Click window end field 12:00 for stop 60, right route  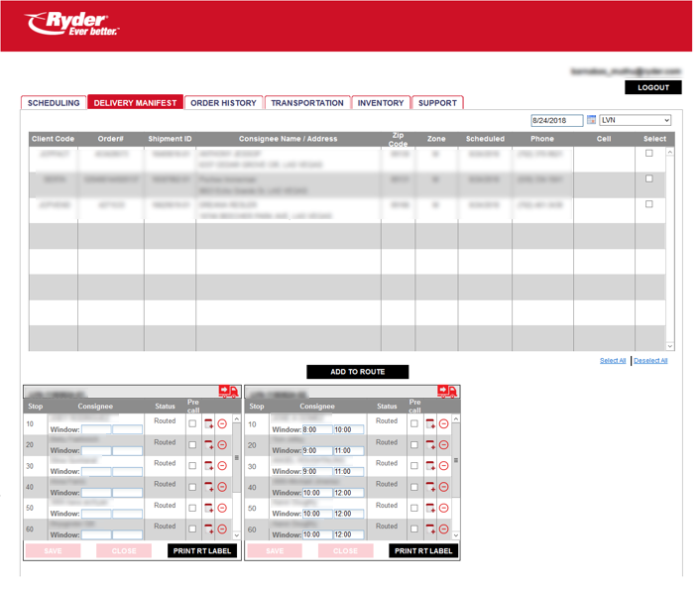349,534
